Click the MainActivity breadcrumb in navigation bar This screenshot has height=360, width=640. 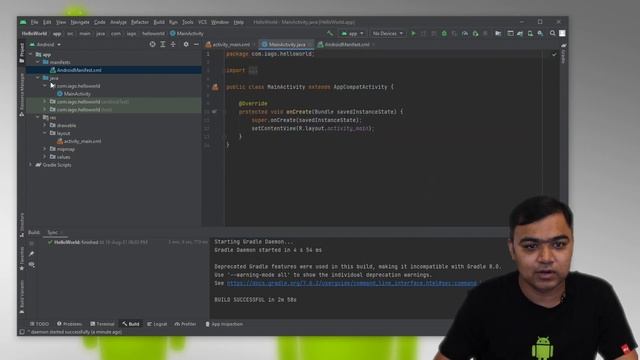pos(187,33)
